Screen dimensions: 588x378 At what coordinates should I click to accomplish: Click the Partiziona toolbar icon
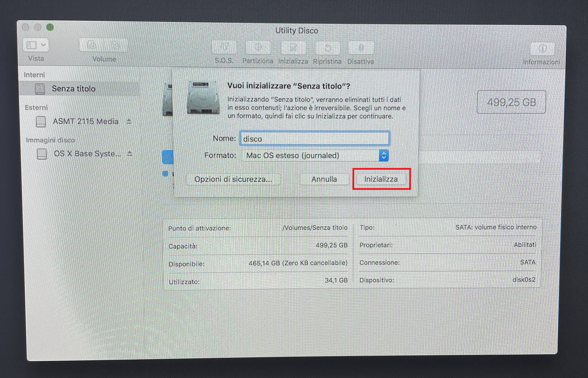pos(258,47)
